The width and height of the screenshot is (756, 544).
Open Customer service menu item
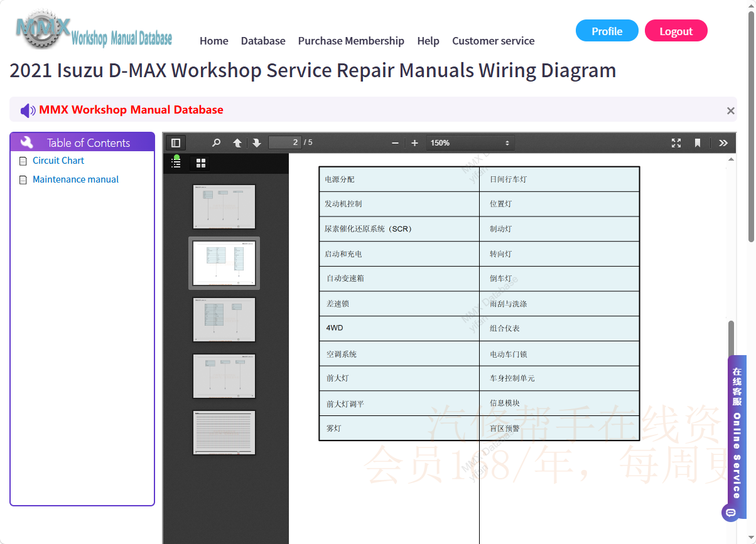pyautogui.click(x=494, y=41)
